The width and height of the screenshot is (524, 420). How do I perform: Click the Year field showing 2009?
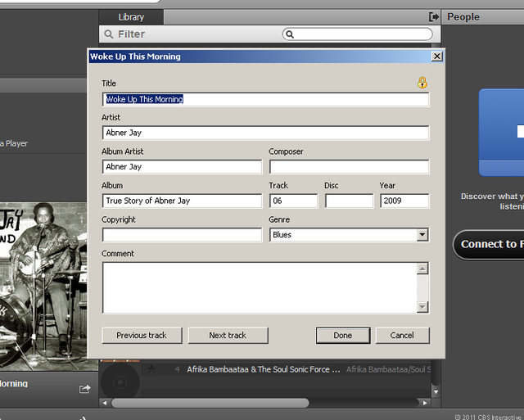coord(404,201)
